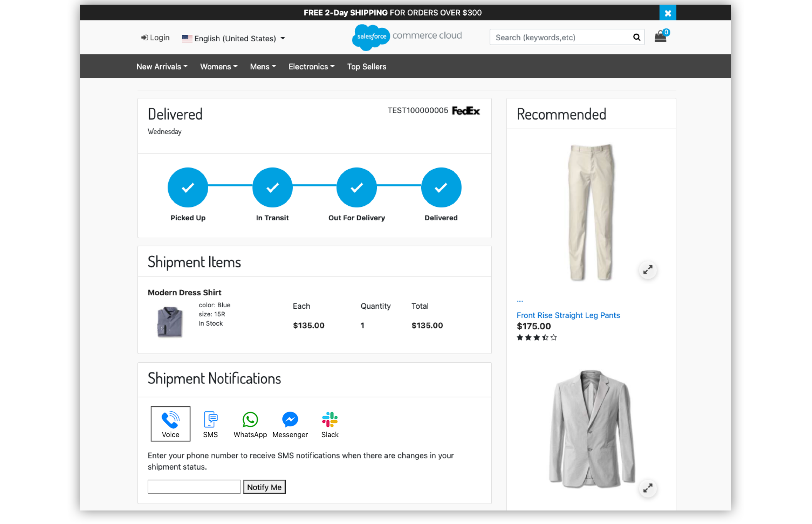The image size is (812, 524).
Task: Go to Top Sellers
Action: click(x=366, y=66)
